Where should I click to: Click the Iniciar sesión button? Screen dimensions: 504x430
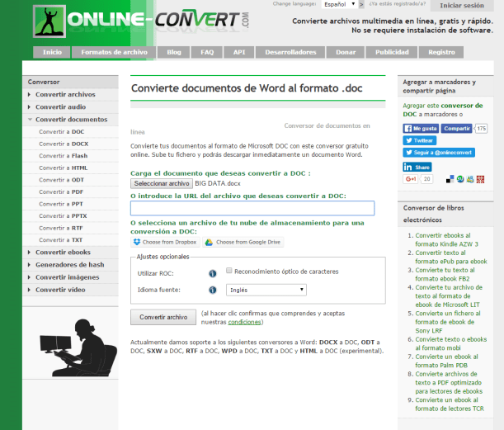[x=462, y=6]
